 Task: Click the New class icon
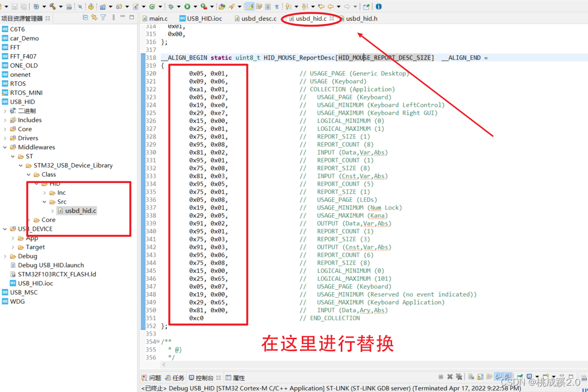[152, 6]
